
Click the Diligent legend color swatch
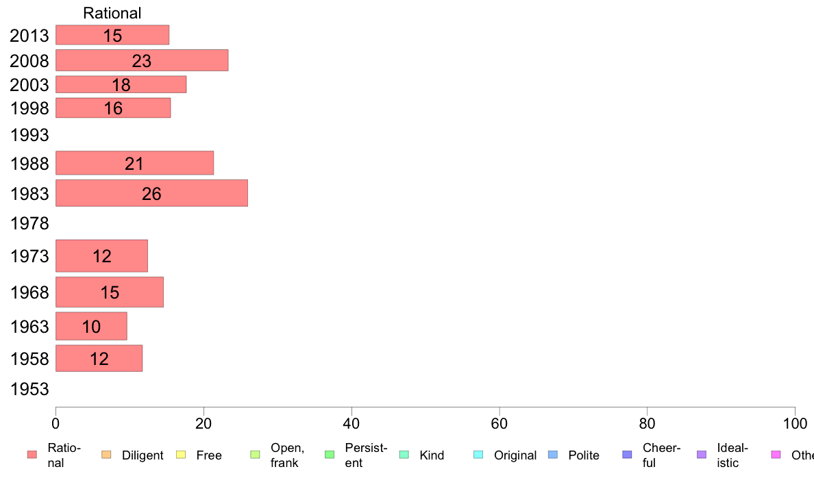[106, 455]
